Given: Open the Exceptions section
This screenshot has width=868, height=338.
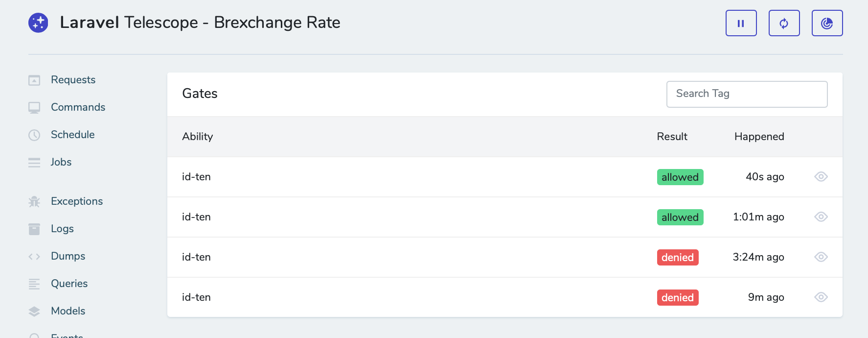Looking at the screenshot, I should point(76,201).
